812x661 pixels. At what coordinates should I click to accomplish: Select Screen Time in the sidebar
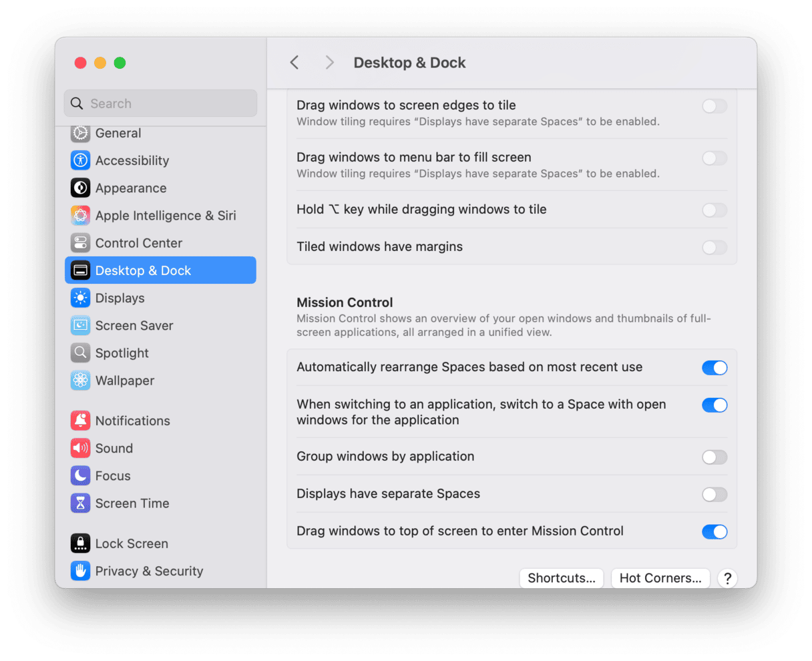tap(160, 503)
